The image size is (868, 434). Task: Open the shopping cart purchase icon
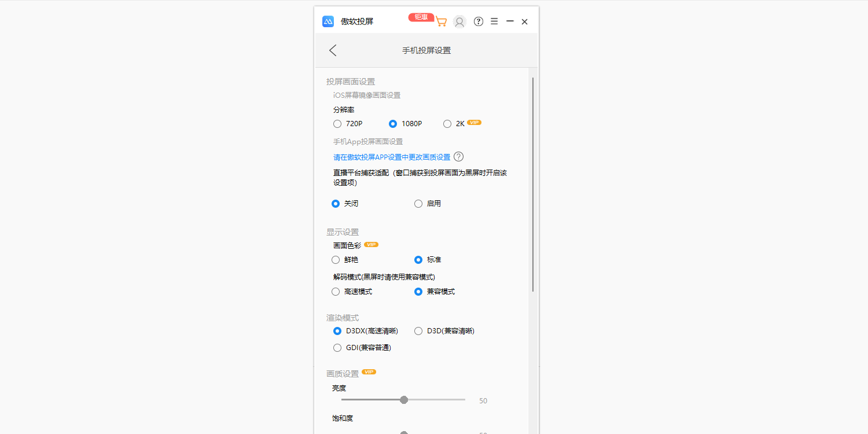441,22
